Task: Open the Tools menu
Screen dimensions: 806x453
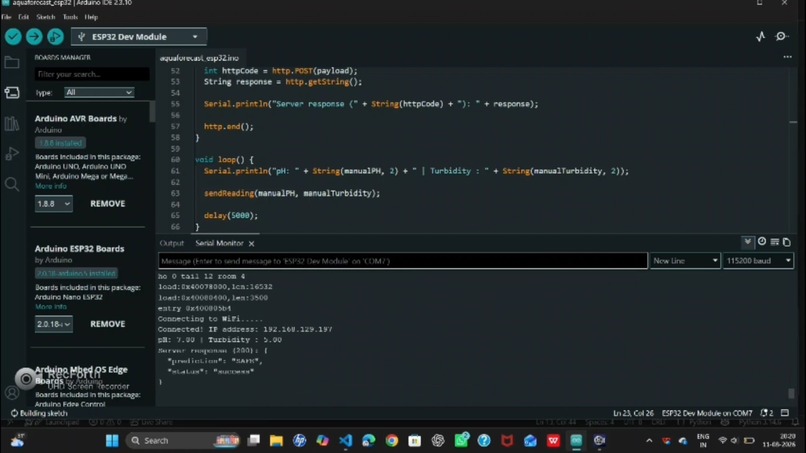Action: [x=70, y=17]
